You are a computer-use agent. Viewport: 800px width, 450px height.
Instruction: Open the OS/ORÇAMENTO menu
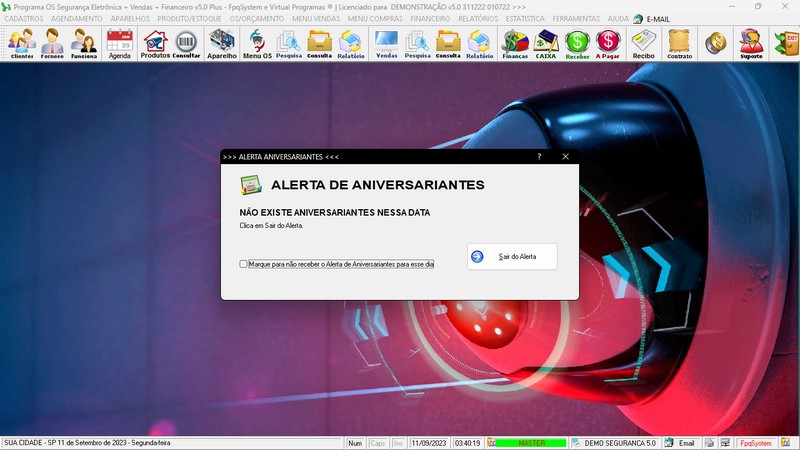(x=257, y=18)
